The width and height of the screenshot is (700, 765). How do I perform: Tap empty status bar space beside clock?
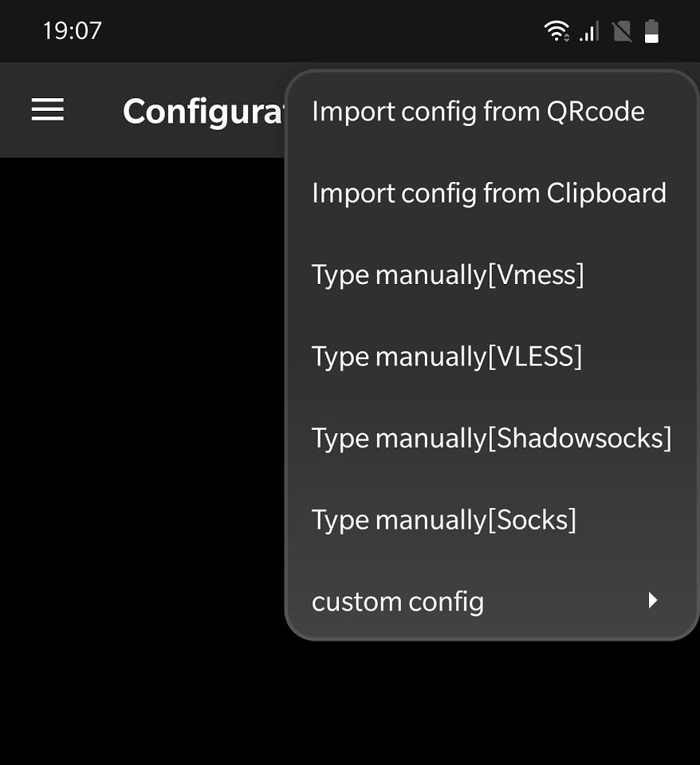(x=317, y=31)
